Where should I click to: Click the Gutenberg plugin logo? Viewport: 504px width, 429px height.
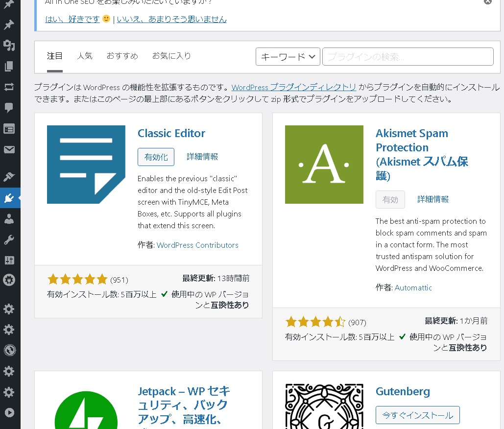point(324,406)
